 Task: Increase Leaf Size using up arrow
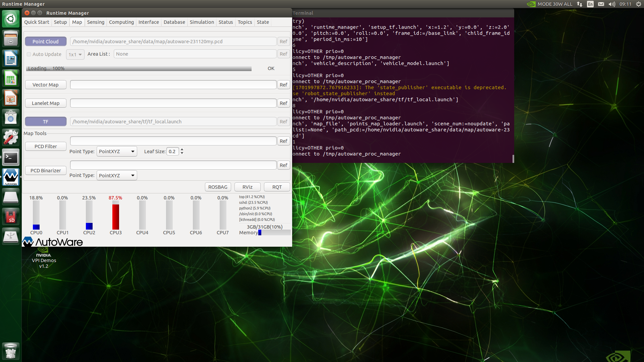click(182, 149)
